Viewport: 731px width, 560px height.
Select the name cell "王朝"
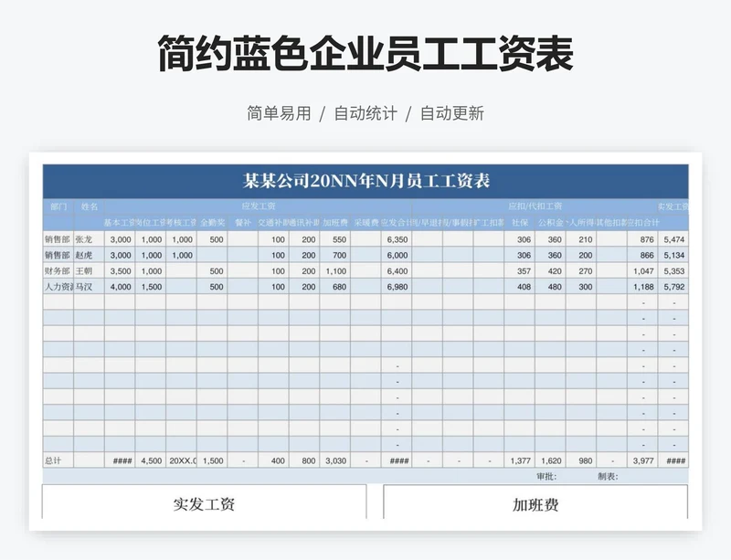pyautogui.click(x=89, y=271)
